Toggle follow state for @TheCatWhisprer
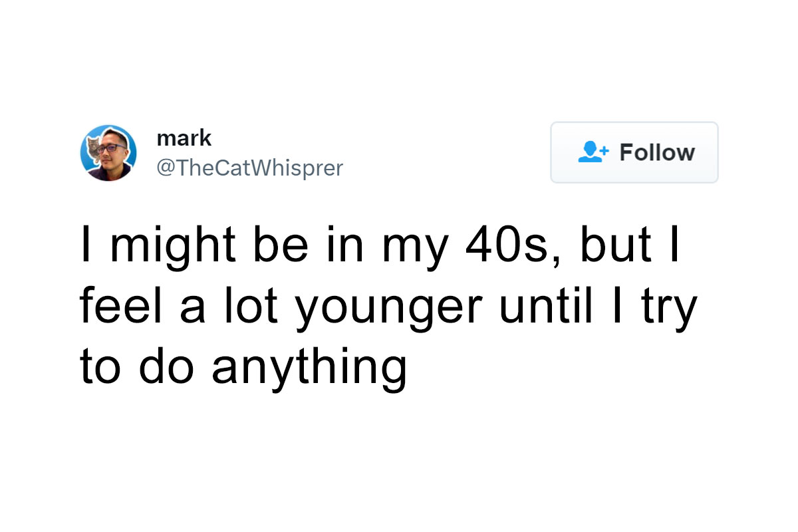798x532 pixels. point(634,152)
